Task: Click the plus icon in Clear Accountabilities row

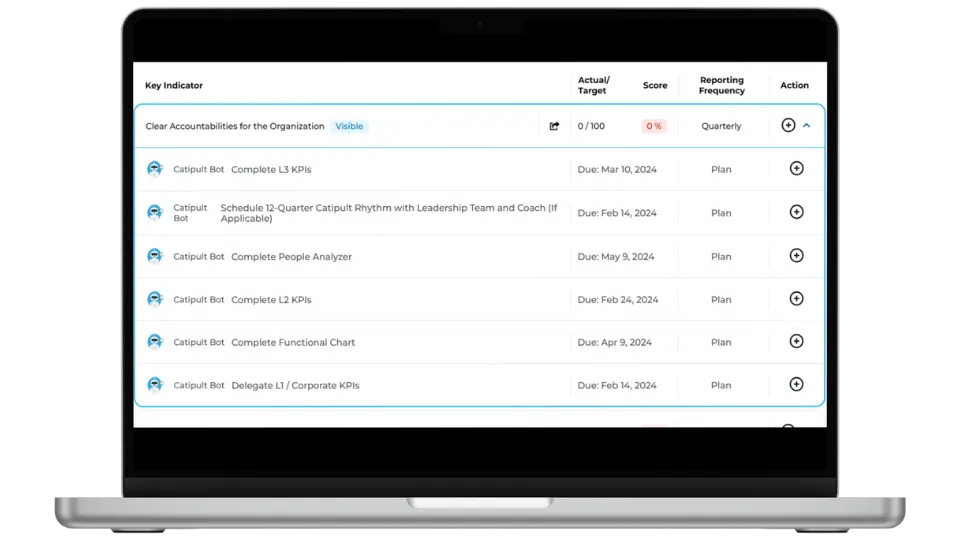Action: click(x=788, y=126)
